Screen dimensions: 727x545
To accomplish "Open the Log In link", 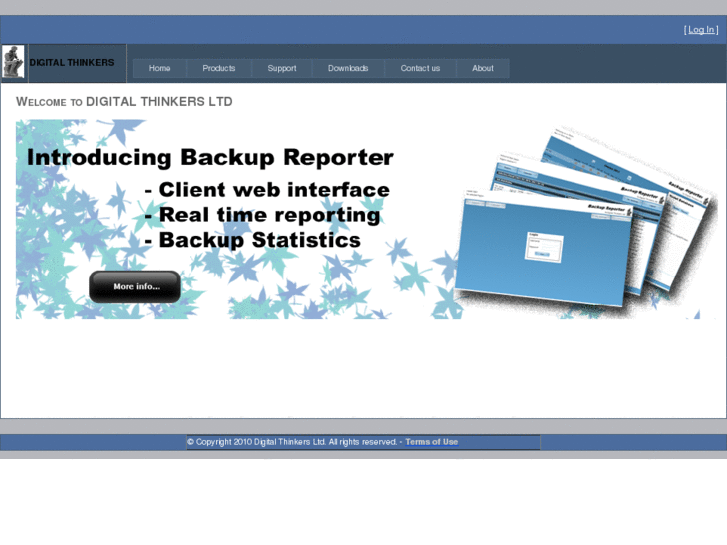I will coord(701,30).
